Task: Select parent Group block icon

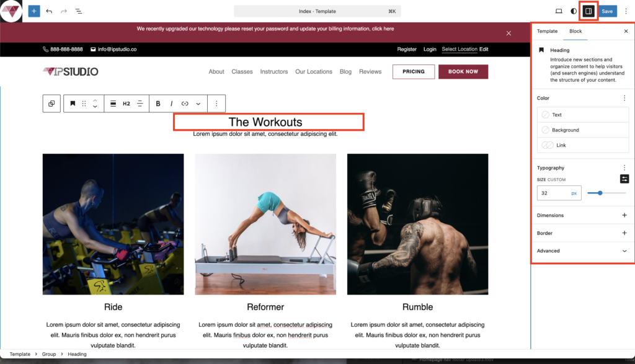Action: pyautogui.click(x=51, y=104)
